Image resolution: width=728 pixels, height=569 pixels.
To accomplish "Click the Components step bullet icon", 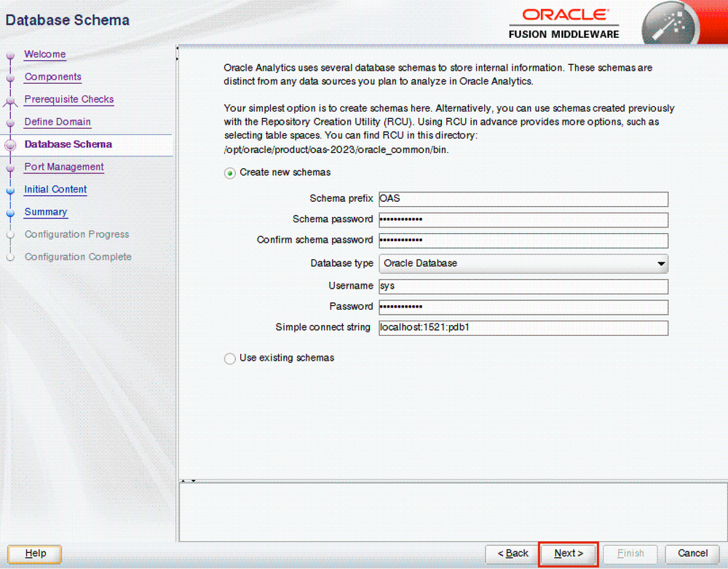I will (x=10, y=78).
